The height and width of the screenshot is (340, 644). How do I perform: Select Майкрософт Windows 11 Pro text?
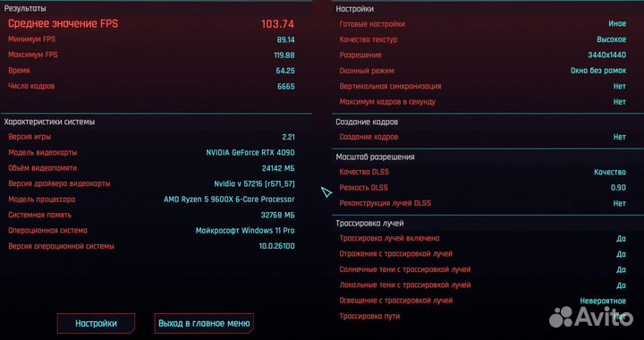245,231
